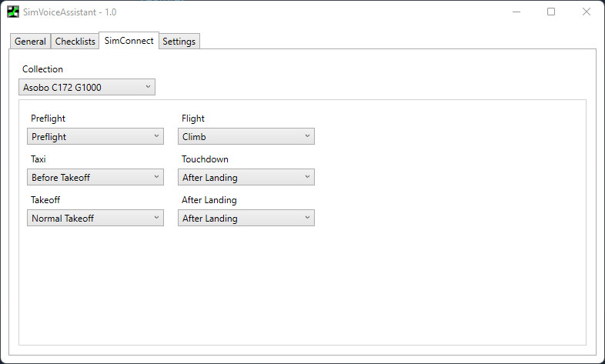This screenshot has width=605, height=364.
Task: Open the Flight dropdown set to Climb
Action: (x=246, y=136)
